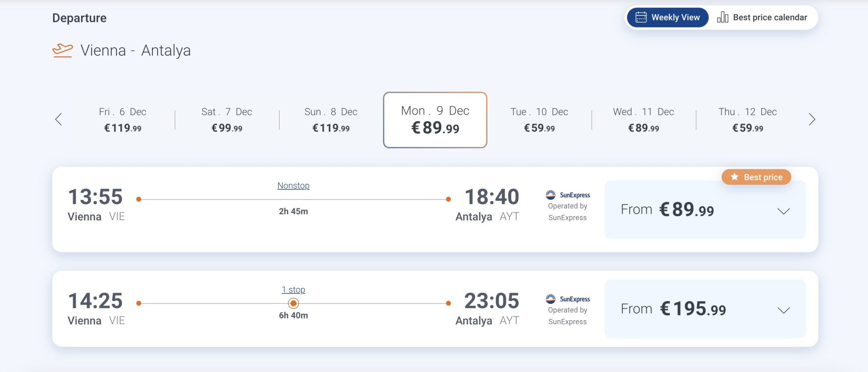Select Fri 6 Dec date option
Image resolution: width=868 pixels, height=372 pixels.
(123, 119)
